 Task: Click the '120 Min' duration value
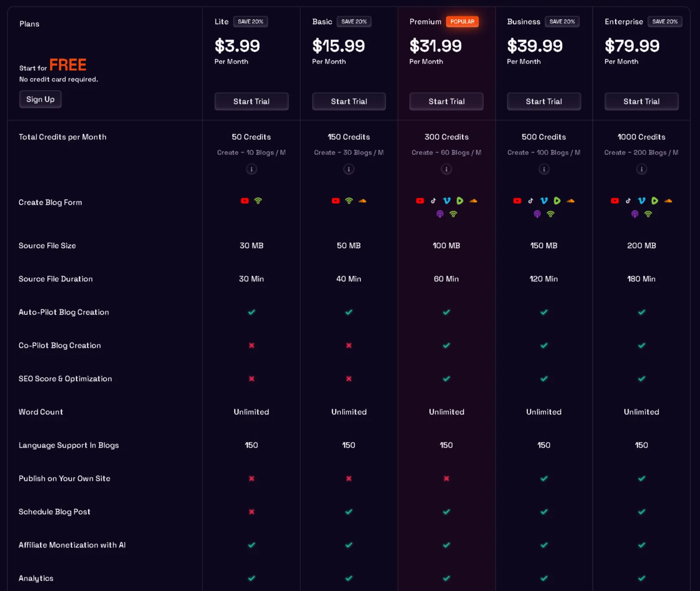544,279
